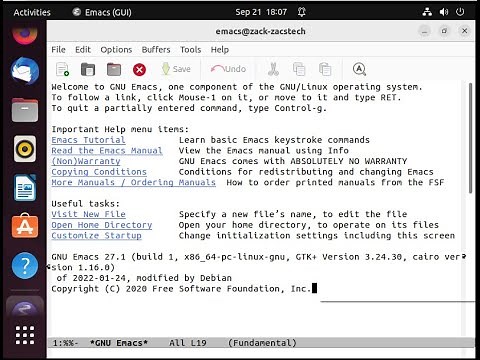Click *GNU Emacs* buffer name in mode line
Screen dimensions: 480x360
click(x=119, y=343)
